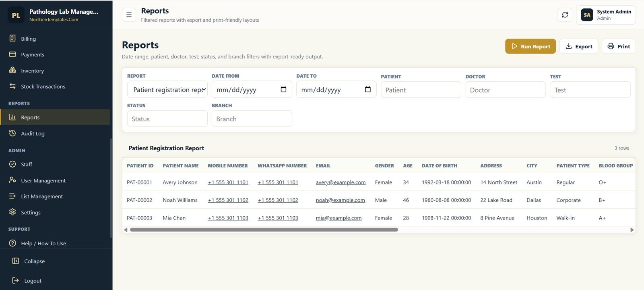This screenshot has width=644, height=290.
Task: Click the Help question mark icon
Action: click(12, 243)
